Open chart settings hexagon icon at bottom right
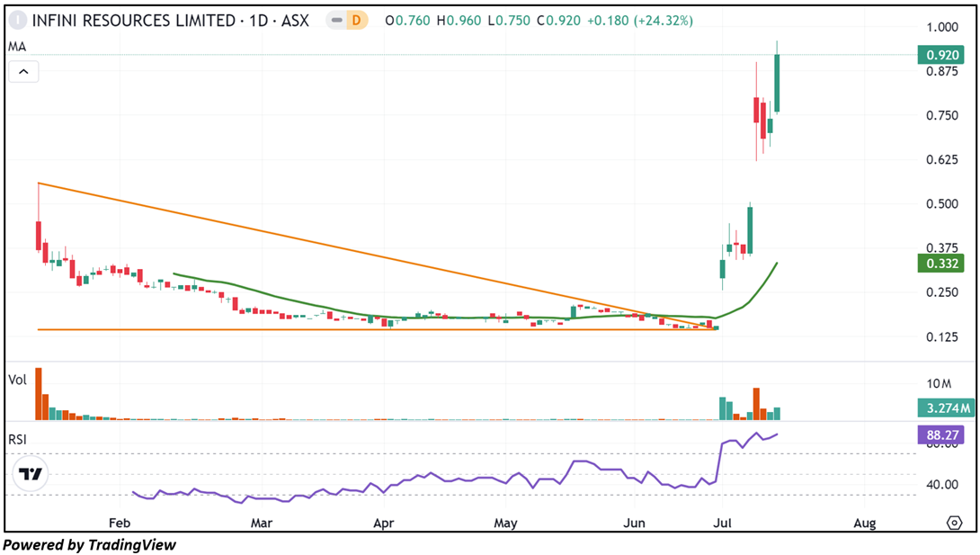The height and width of the screenshot is (555, 980). point(954,523)
